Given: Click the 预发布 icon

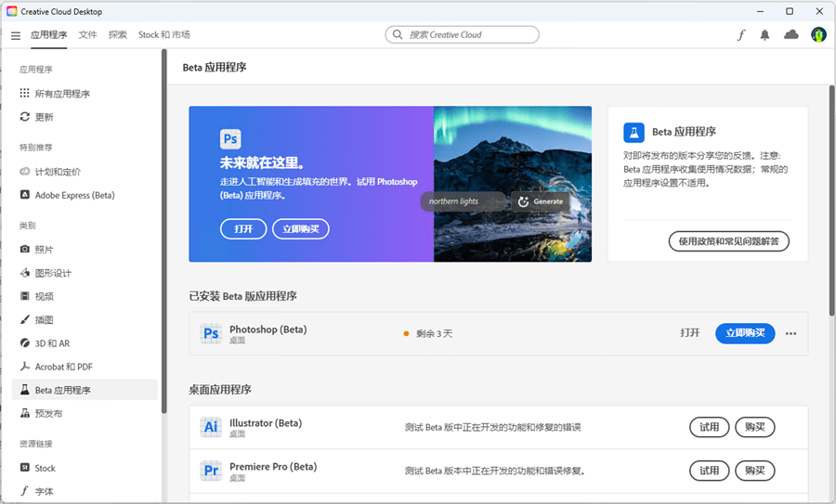Looking at the screenshot, I should (24, 413).
